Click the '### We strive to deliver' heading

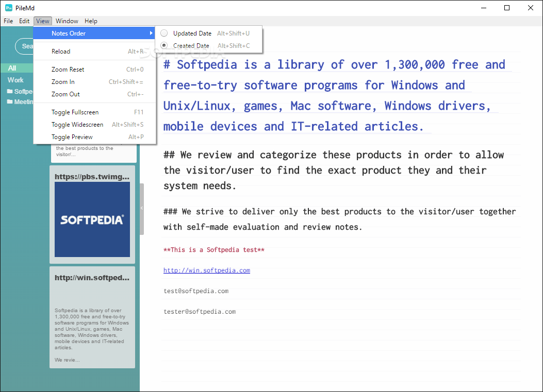pyautogui.click(x=340, y=219)
